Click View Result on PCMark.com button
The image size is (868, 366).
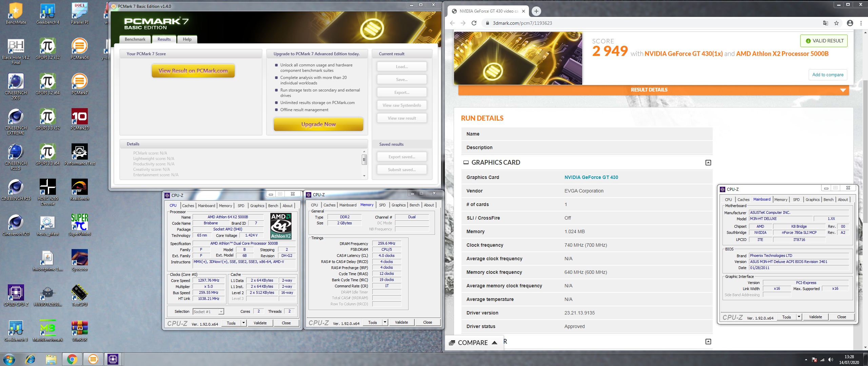click(193, 71)
